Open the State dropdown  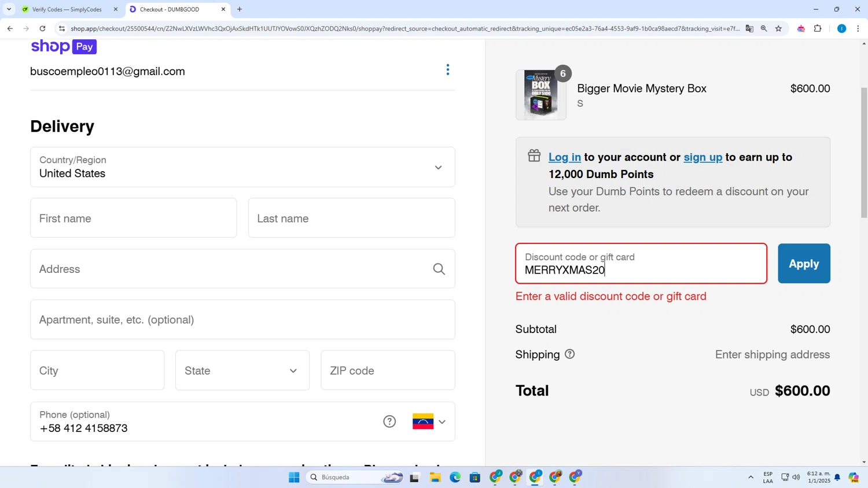242,370
